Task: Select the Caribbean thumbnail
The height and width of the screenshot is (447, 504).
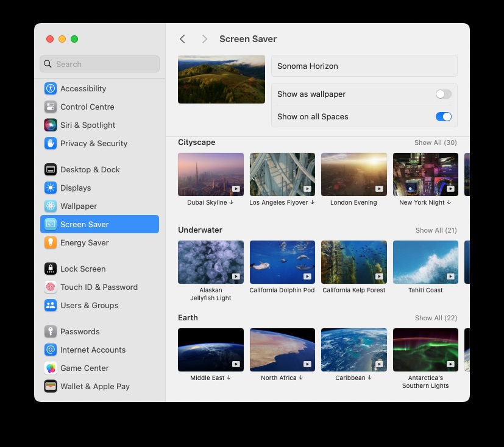Action: (x=354, y=350)
